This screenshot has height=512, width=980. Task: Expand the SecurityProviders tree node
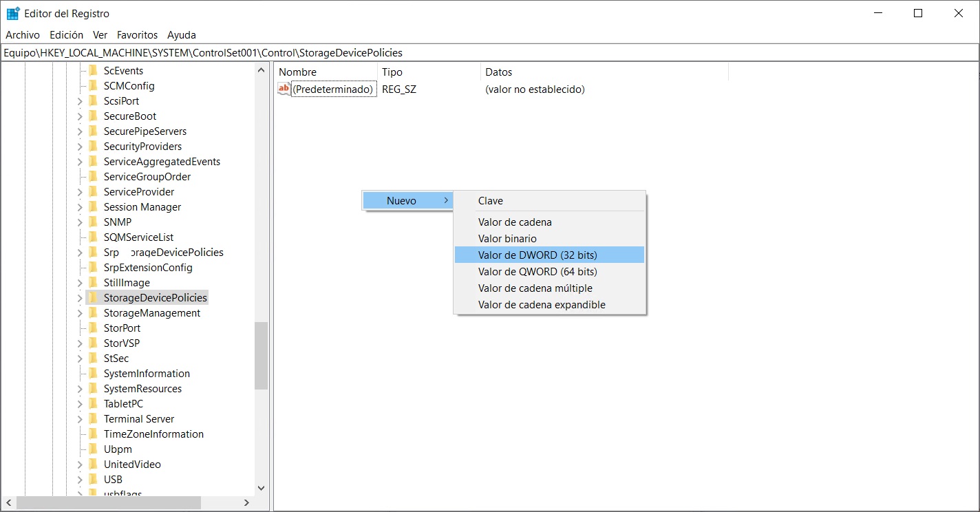80,147
